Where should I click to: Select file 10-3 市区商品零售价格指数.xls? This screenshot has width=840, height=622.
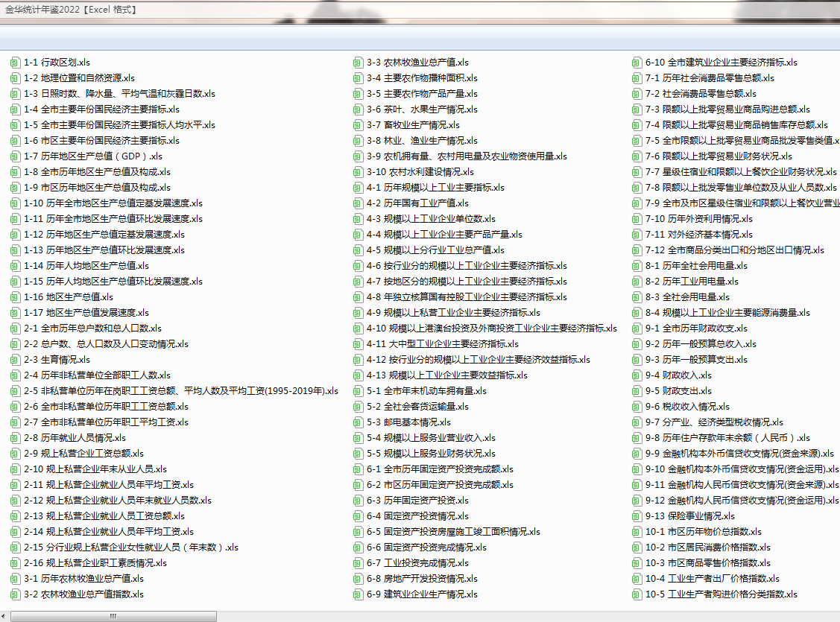tap(707, 562)
